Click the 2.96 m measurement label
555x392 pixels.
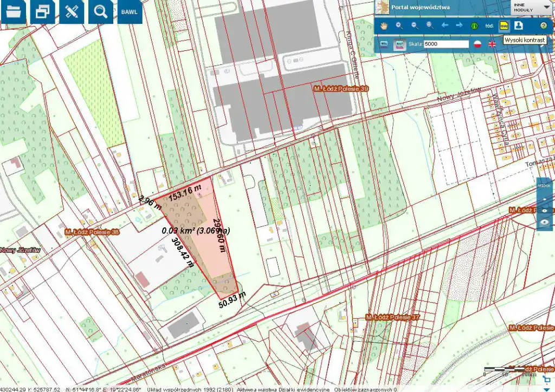(151, 202)
